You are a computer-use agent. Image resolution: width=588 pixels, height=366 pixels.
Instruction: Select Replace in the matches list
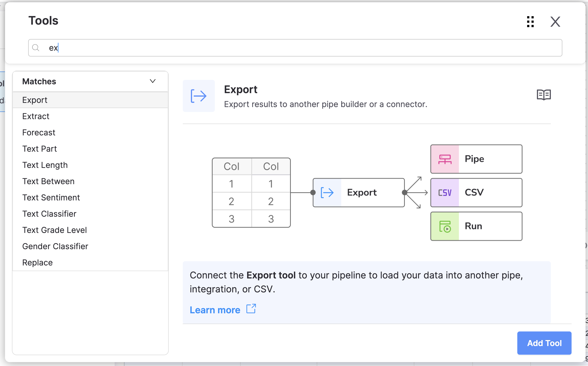coord(90,262)
